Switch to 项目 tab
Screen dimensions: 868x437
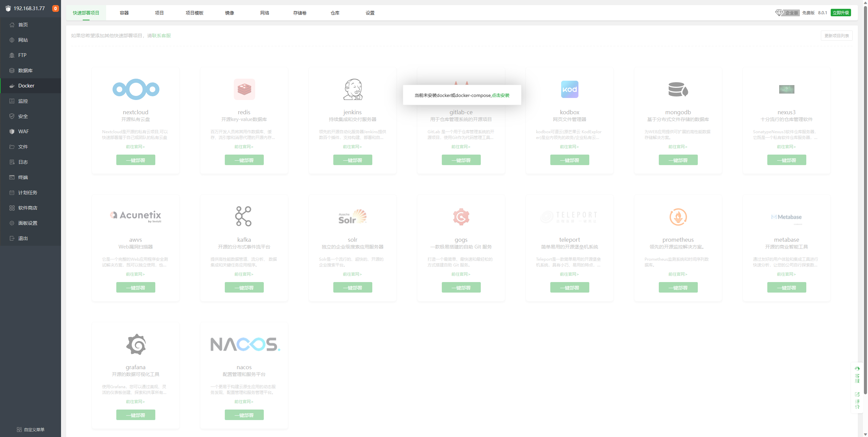(159, 13)
